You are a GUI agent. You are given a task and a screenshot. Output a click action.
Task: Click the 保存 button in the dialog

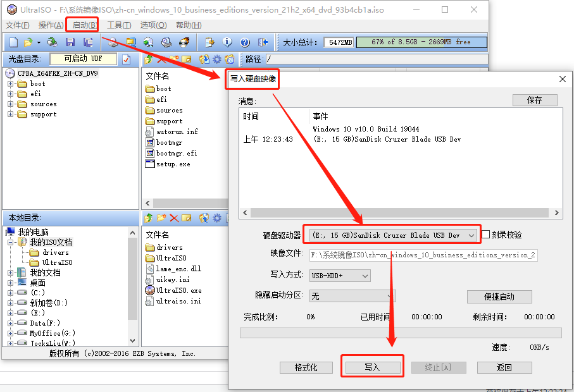(535, 100)
